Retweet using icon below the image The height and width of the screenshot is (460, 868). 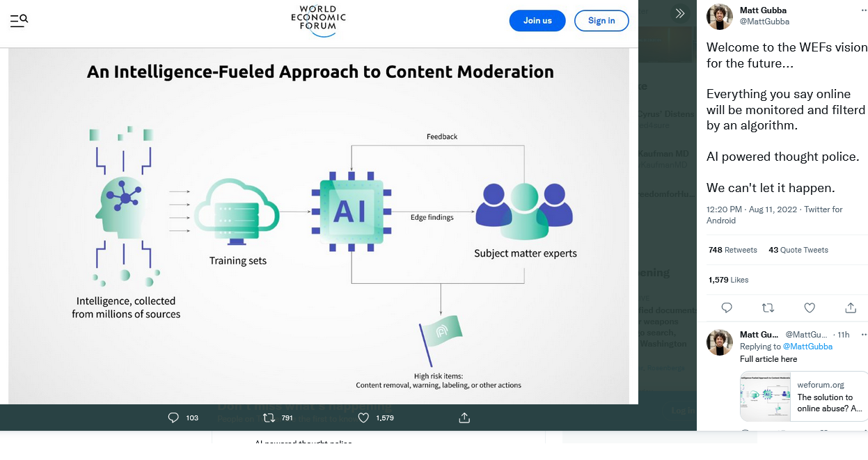[x=269, y=418]
